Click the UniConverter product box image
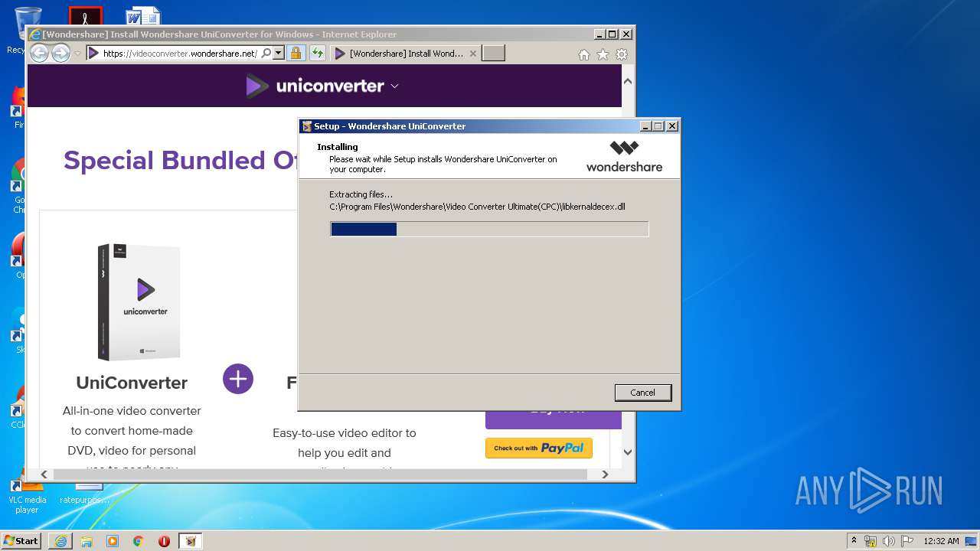The height and width of the screenshot is (551, 980). pyautogui.click(x=139, y=302)
